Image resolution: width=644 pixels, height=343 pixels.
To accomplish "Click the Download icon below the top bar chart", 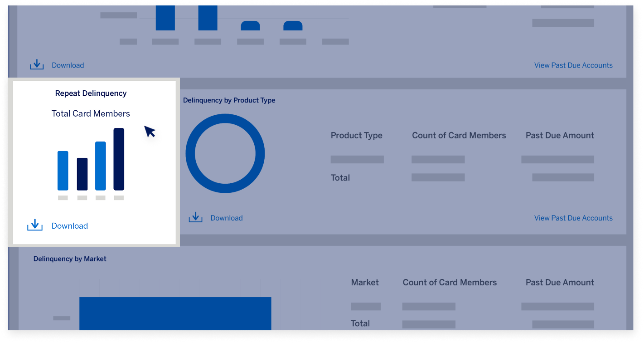I will click(37, 64).
